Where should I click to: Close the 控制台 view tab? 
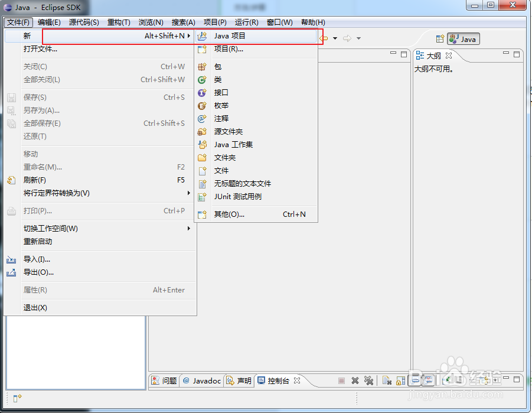(x=297, y=381)
